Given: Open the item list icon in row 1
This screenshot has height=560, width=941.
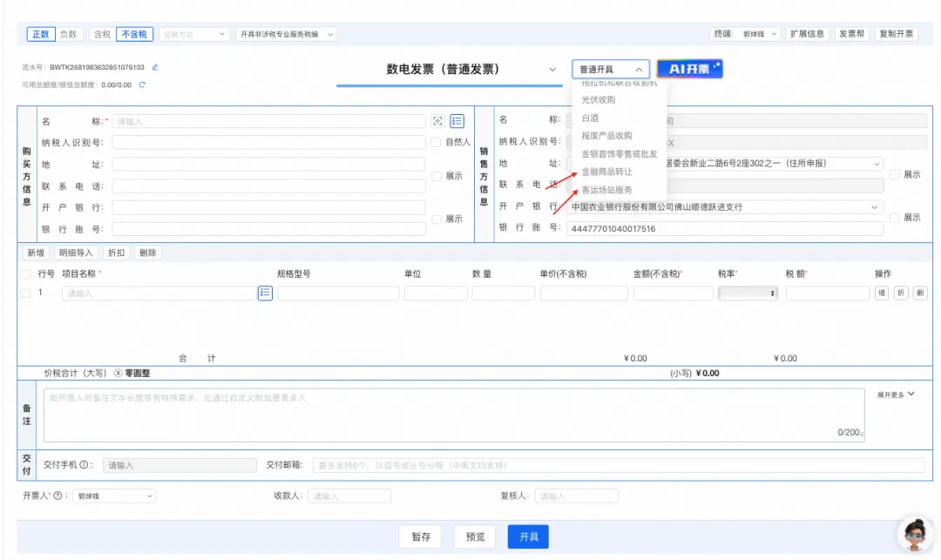Looking at the screenshot, I should 265,293.
